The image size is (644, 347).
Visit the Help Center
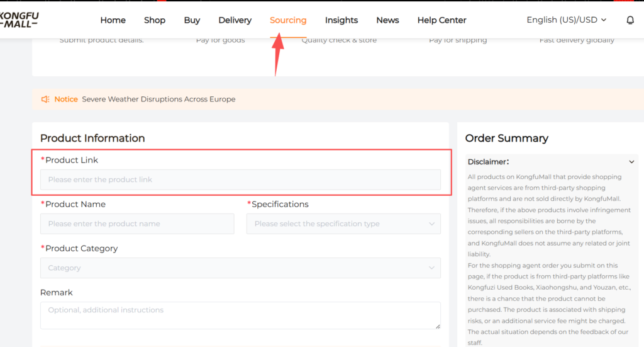click(x=441, y=20)
